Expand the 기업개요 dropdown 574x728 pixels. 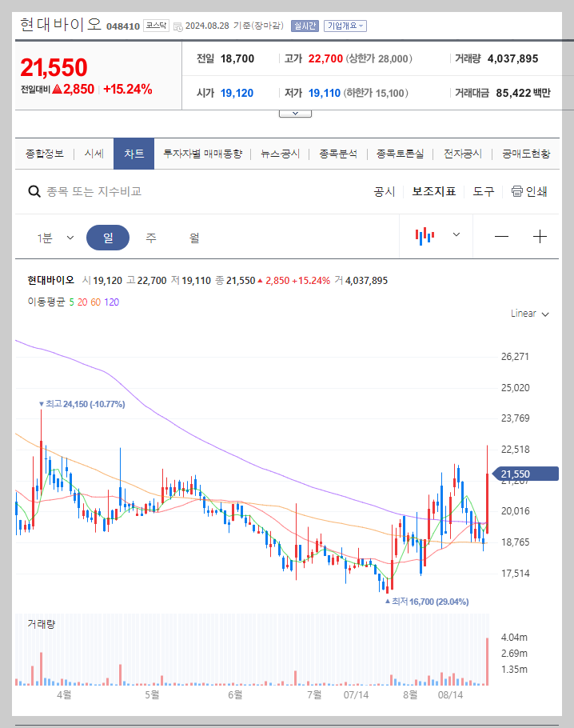click(x=344, y=25)
